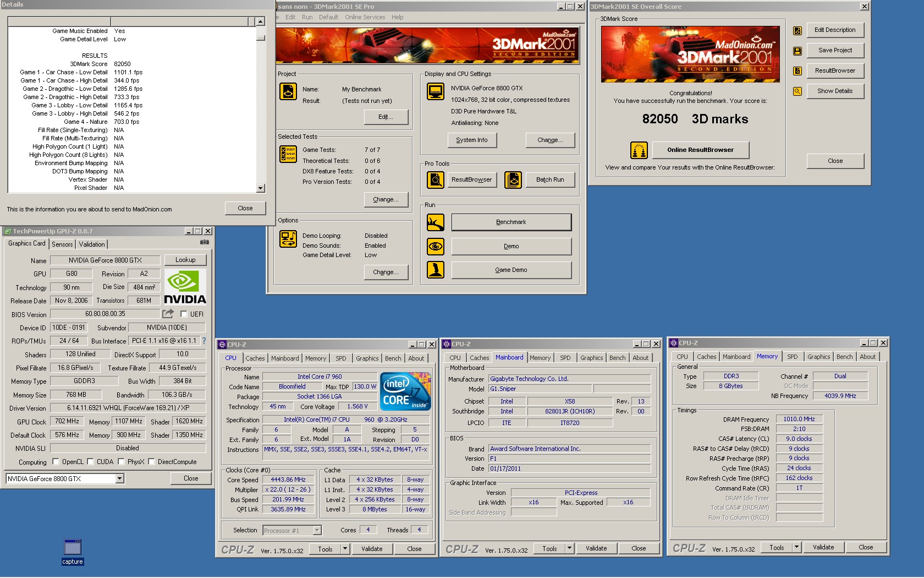924x578 pixels.
Task: Click the 82050 3D marks score text
Action: click(x=695, y=119)
